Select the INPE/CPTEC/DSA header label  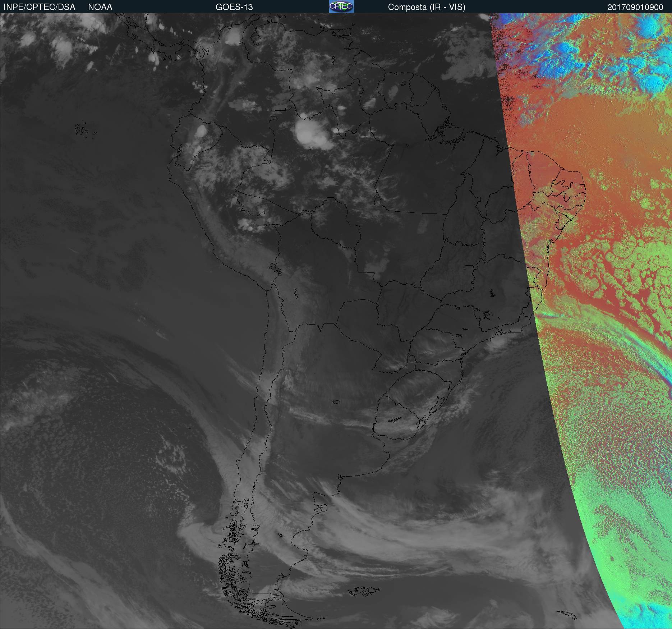tap(40, 7)
